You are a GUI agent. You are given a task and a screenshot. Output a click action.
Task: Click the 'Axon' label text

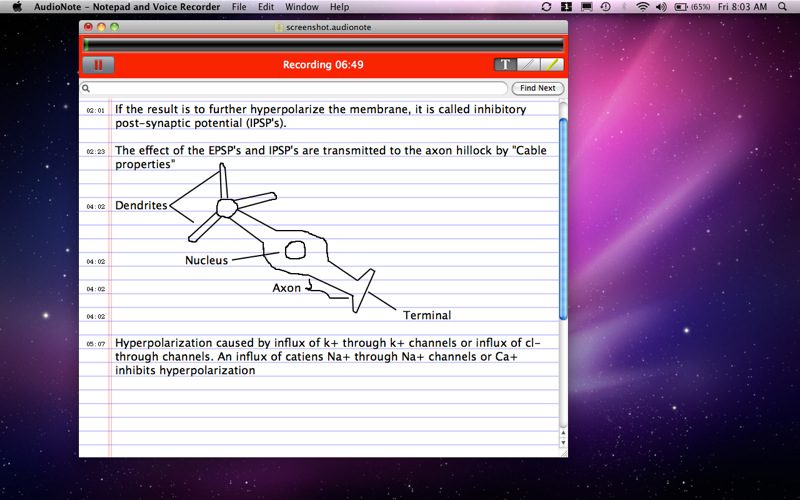coord(286,288)
